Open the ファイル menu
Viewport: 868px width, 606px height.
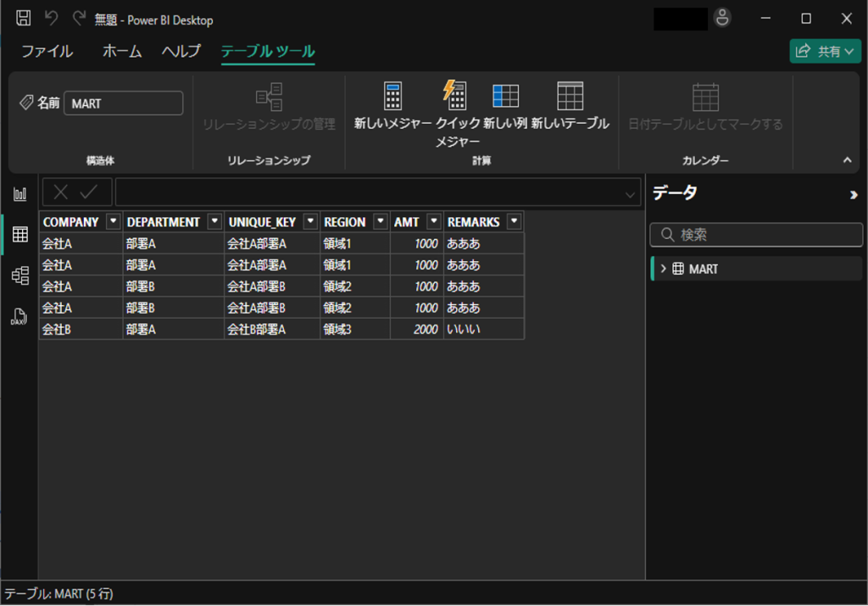(x=47, y=52)
